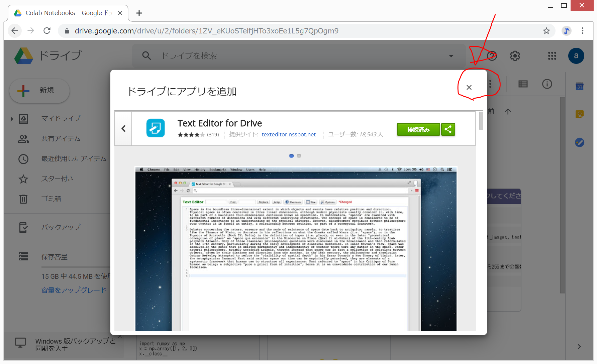This screenshot has width=597, height=364.
Task: Click the green share icon button
Action: pos(448,129)
